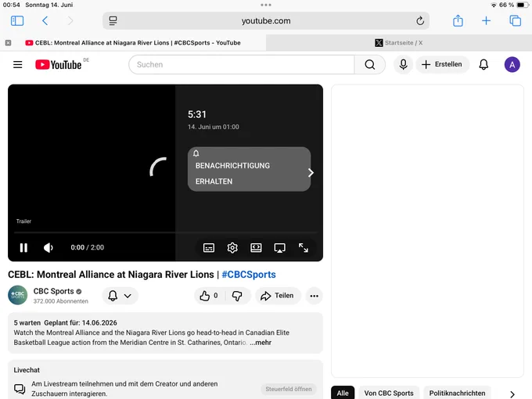532x399 pixels.
Task: Start voice search with the microphone
Action: pos(403,64)
